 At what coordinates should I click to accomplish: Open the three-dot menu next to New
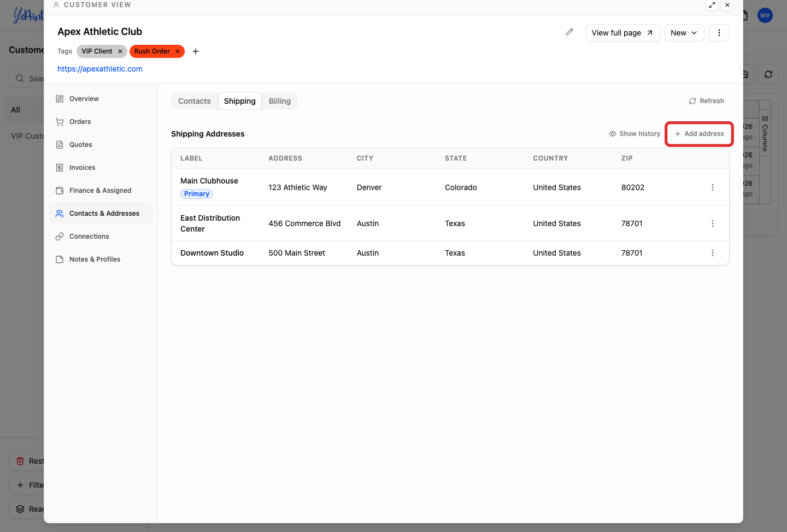pyautogui.click(x=719, y=33)
